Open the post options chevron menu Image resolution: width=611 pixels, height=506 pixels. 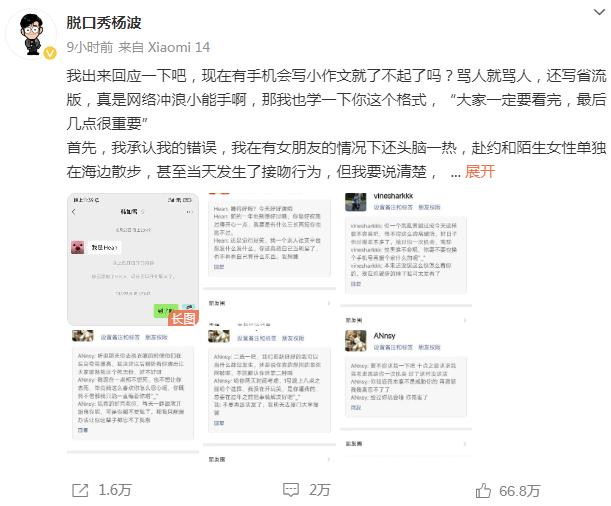click(x=599, y=12)
